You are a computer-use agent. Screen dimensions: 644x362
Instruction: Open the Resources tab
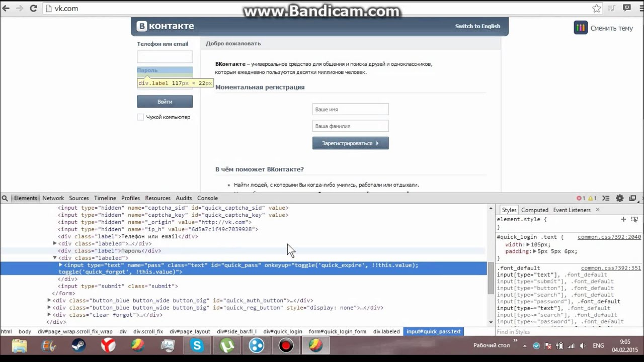(158, 198)
